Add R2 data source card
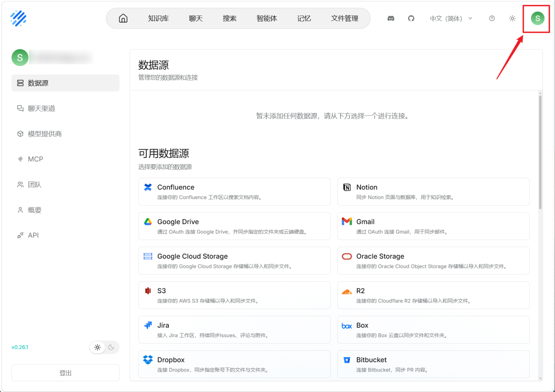 pos(433,295)
